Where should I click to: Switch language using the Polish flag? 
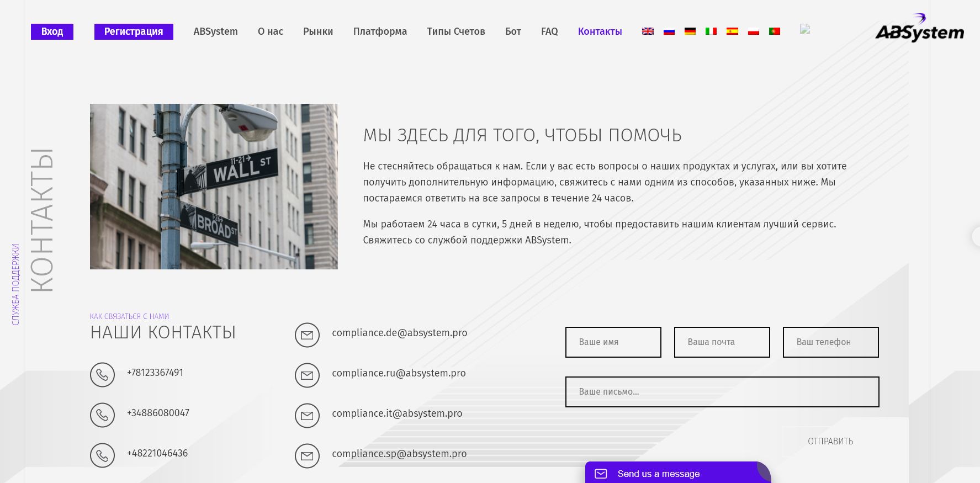coord(754,31)
